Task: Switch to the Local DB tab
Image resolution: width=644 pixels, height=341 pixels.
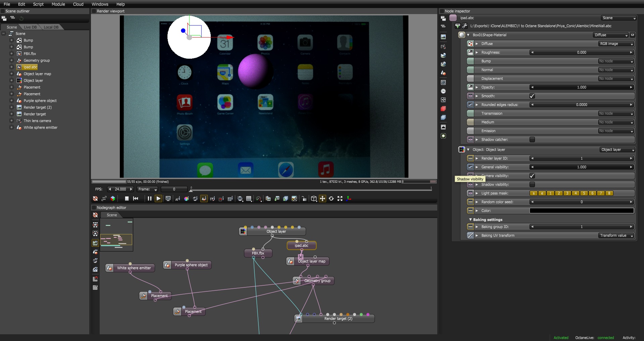Action: [51, 27]
